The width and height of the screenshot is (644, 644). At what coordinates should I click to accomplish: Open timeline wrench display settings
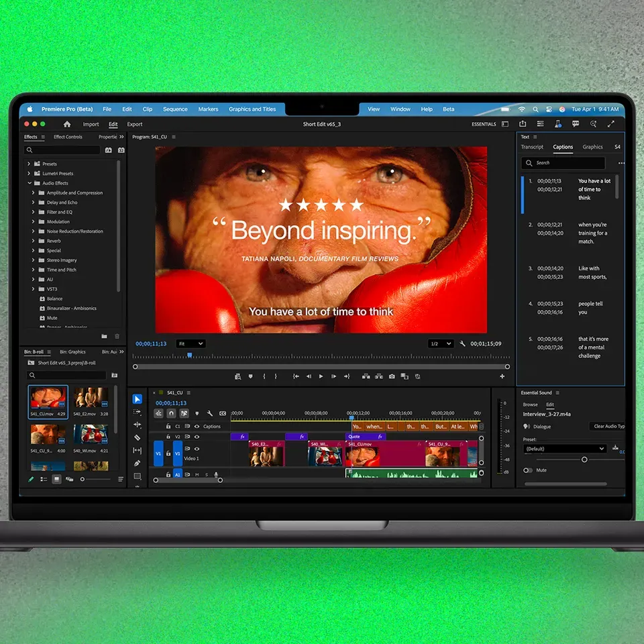point(210,414)
